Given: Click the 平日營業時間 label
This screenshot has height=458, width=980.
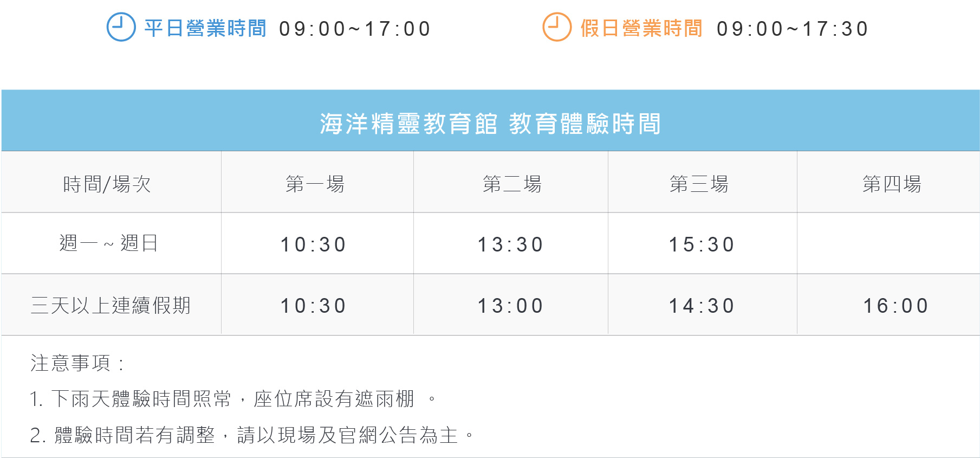Looking at the screenshot, I should 205,28.
